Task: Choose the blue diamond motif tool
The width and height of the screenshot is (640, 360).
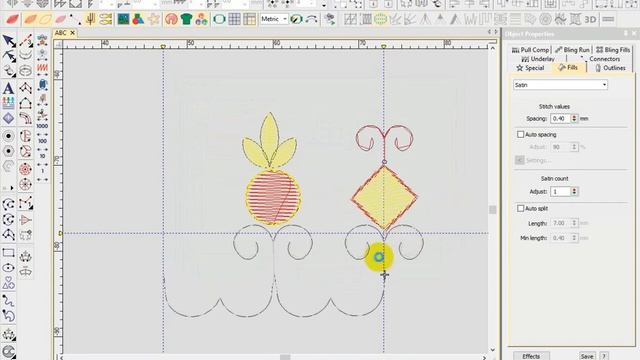Action: pyautogui.click(x=8, y=118)
